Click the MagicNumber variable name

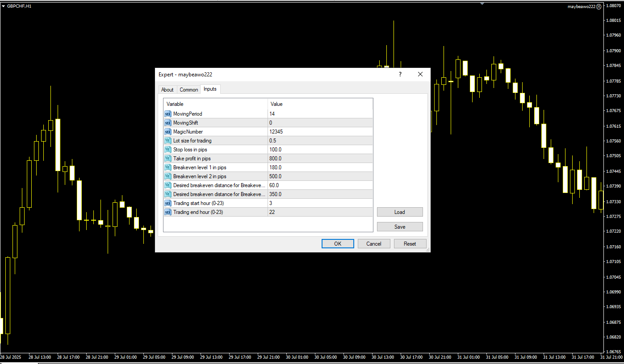(188, 132)
